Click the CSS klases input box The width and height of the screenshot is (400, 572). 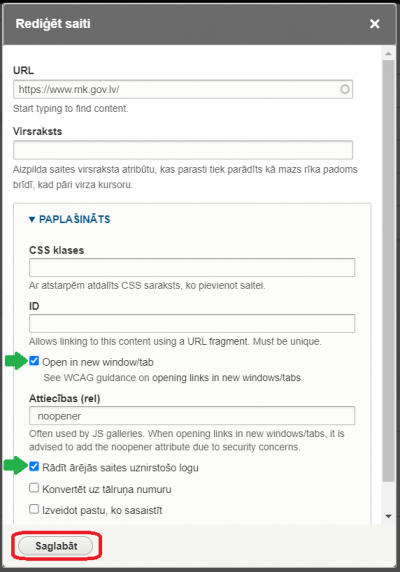(192, 267)
